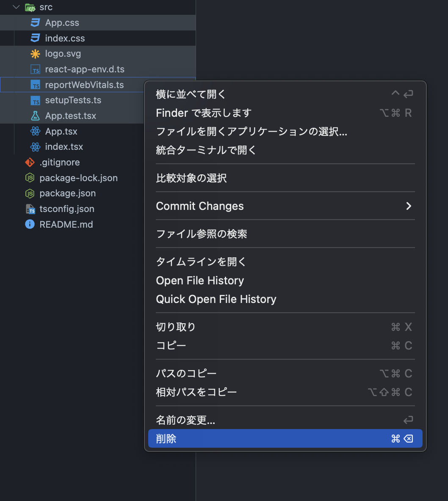Viewport: 448px width, 501px height.
Task: Click the reportWebVitals.ts TS icon
Action: [35, 85]
